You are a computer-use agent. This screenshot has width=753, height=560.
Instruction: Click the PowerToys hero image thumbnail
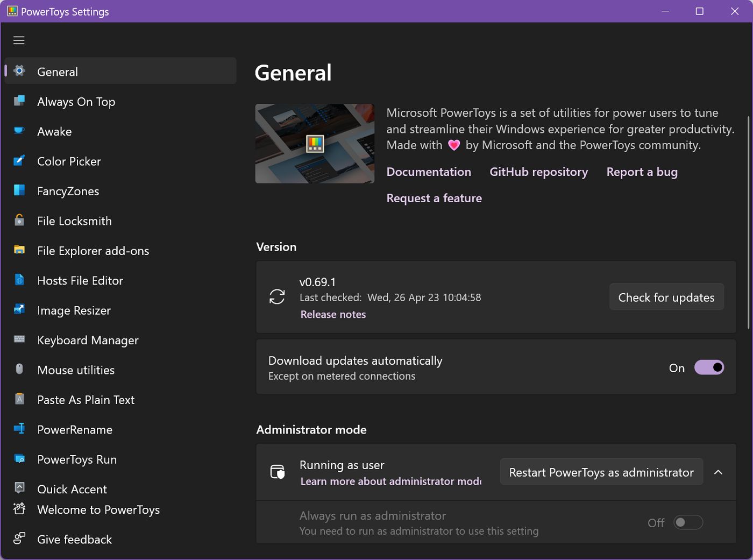click(315, 144)
